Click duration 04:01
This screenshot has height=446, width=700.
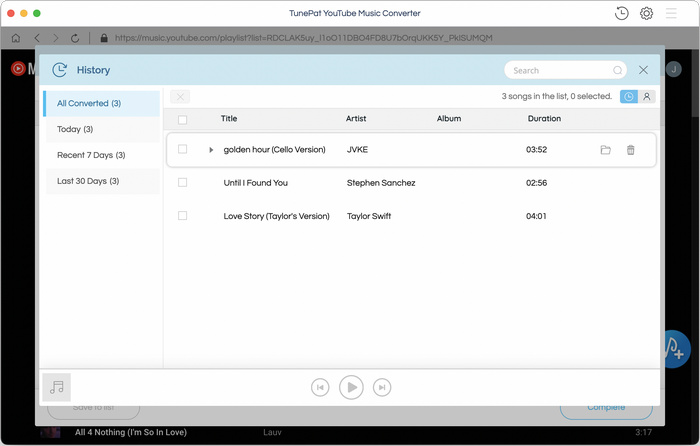click(x=536, y=217)
